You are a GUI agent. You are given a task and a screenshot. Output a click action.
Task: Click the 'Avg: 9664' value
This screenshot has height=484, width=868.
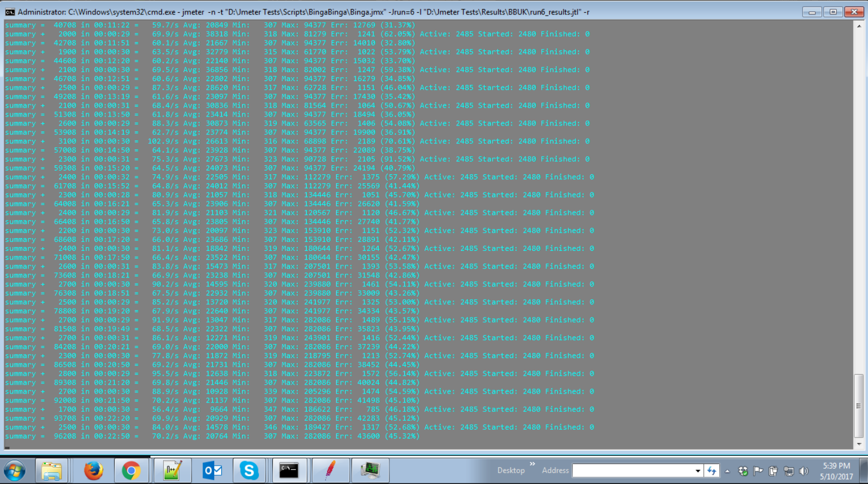[206, 409]
